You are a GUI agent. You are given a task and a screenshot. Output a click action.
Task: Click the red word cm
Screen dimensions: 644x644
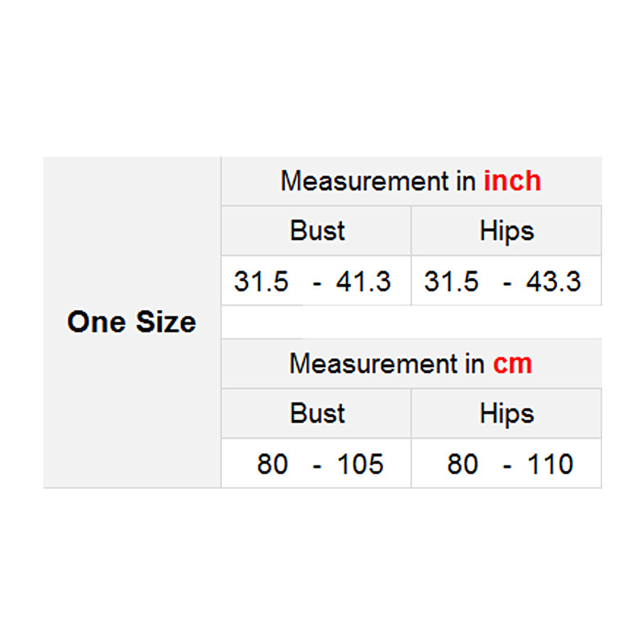(513, 364)
